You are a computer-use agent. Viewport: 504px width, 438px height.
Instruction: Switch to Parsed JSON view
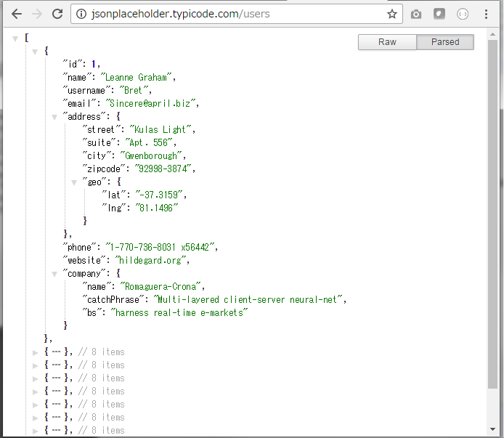tap(445, 42)
